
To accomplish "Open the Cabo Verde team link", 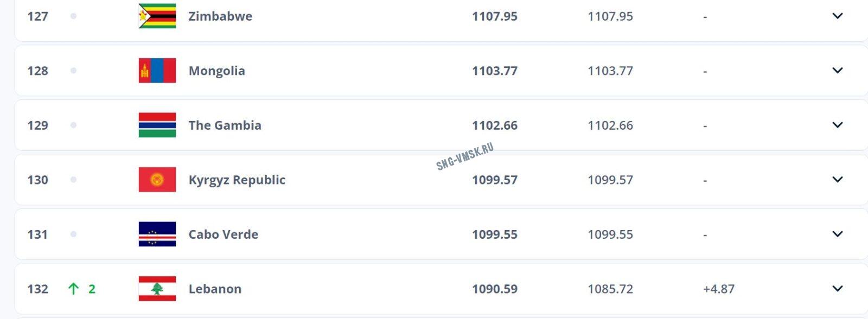I will (x=224, y=234).
